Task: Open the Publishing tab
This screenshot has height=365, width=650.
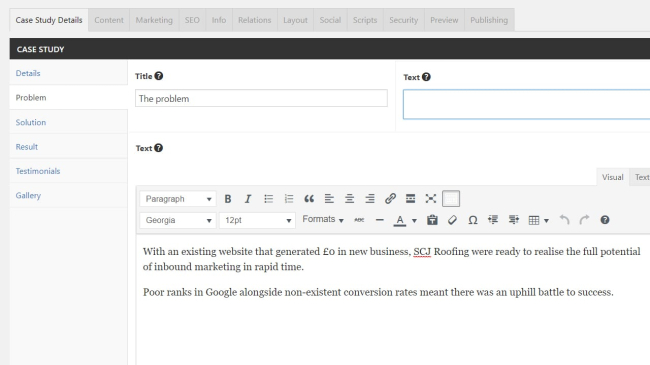Action: tap(489, 20)
